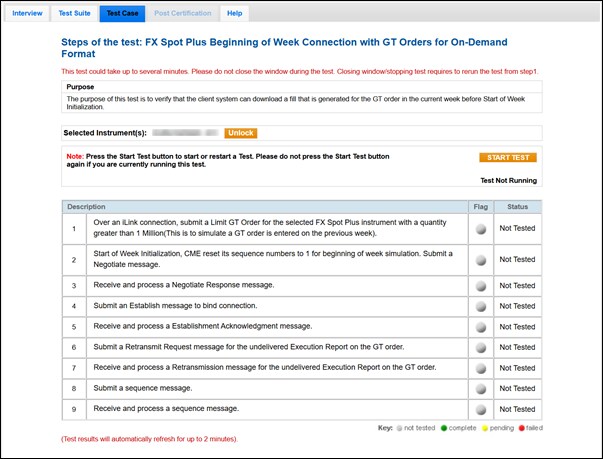Click the flag indicator for step 9
The height and width of the screenshot is (459, 603).
480,409
